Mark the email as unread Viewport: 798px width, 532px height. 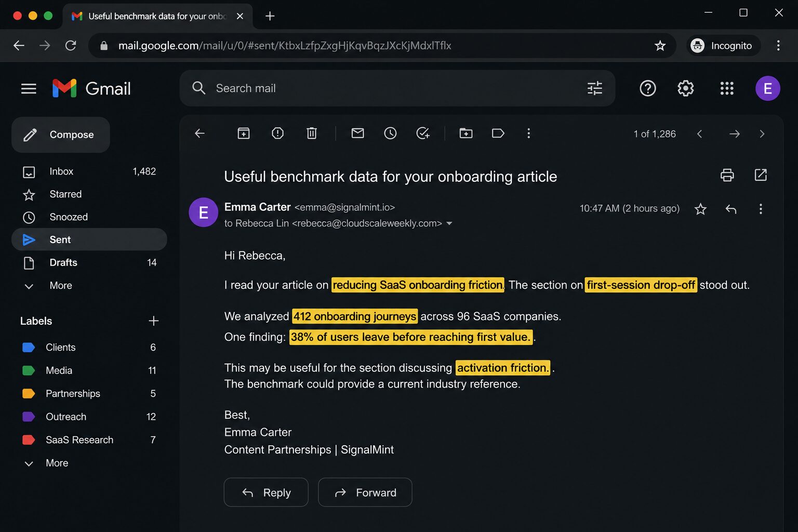click(x=357, y=134)
